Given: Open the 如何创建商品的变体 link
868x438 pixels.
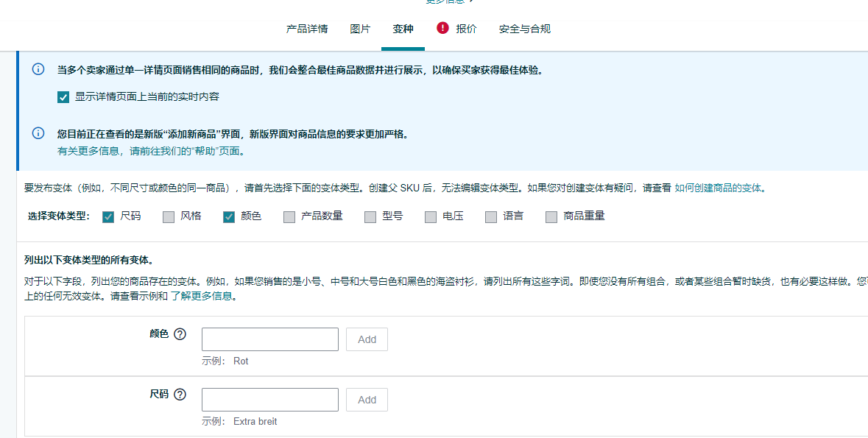Looking at the screenshot, I should pos(719,188).
